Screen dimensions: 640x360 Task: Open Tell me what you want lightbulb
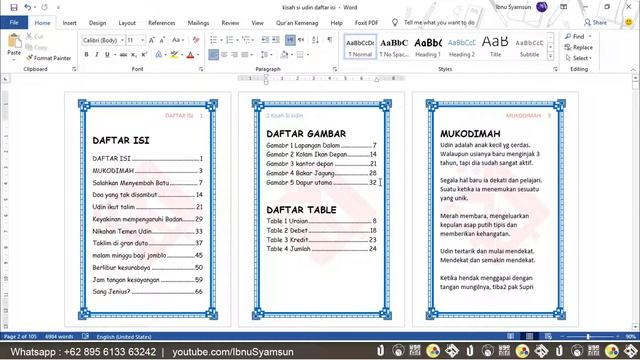pyautogui.click(x=395, y=22)
